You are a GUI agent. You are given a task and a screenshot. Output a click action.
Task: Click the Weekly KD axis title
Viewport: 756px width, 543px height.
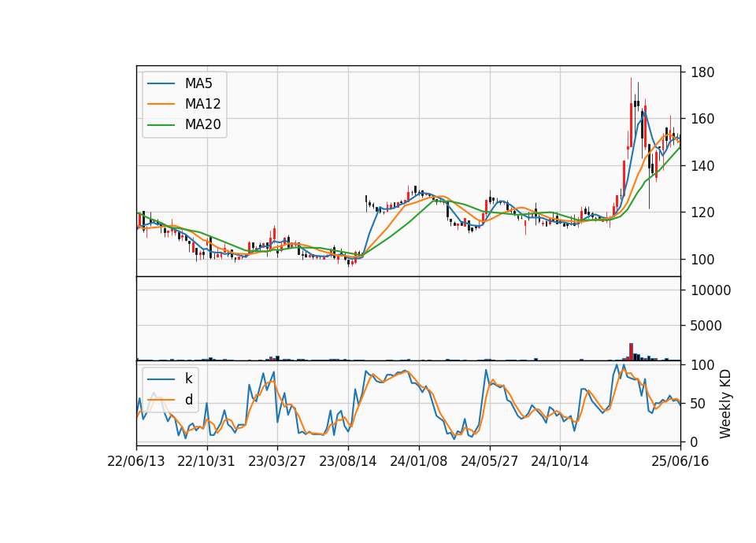(x=725, y=404)
